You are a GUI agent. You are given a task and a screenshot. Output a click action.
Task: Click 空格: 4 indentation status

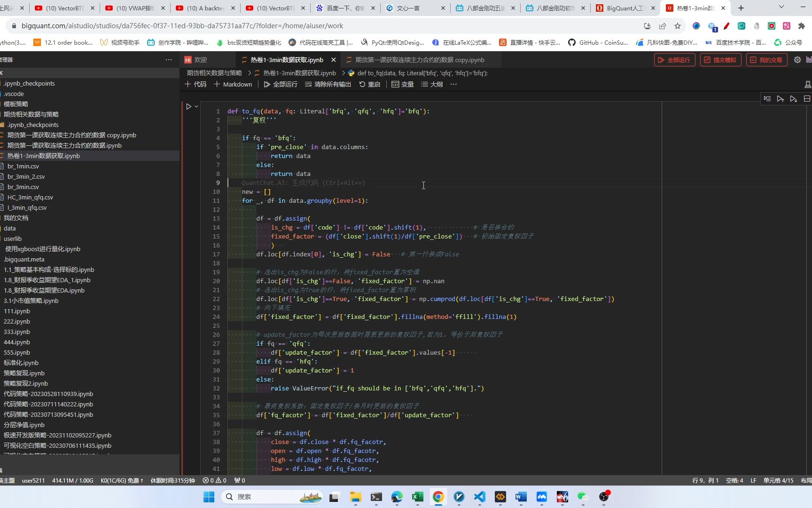tap(734, 480)
